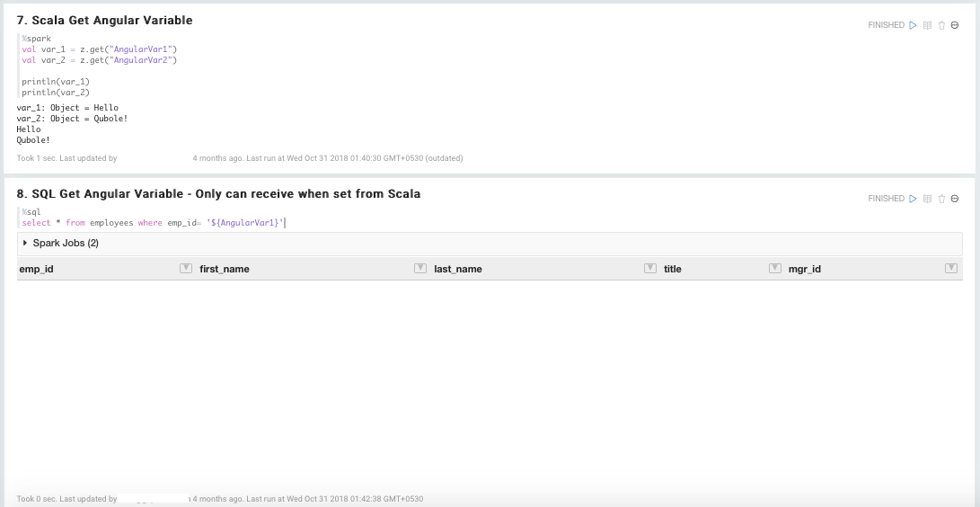Viewport: 980px width, 507px height.
Task: Click the mgr_id column header
Action: [804, 269]
